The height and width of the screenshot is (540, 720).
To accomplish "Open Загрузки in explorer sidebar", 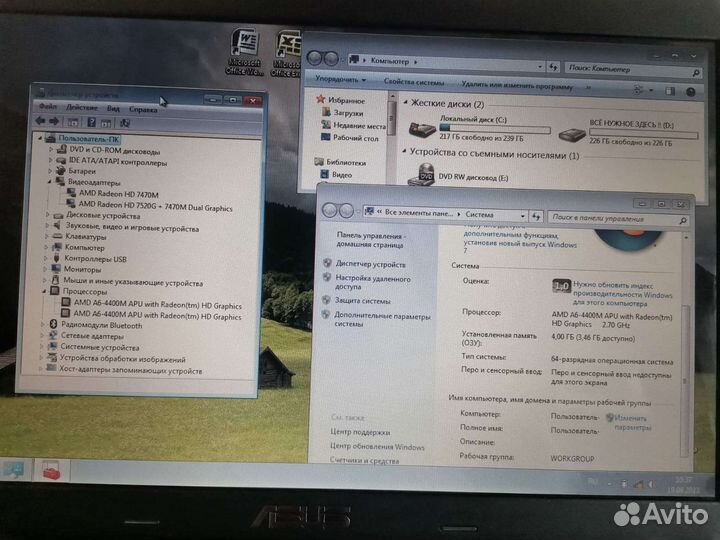I will point(343,112).
